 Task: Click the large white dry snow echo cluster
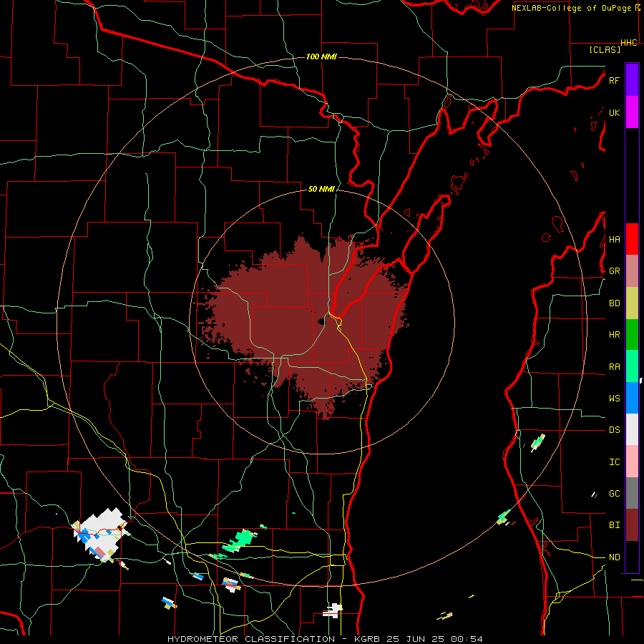(x=99, y=534)
